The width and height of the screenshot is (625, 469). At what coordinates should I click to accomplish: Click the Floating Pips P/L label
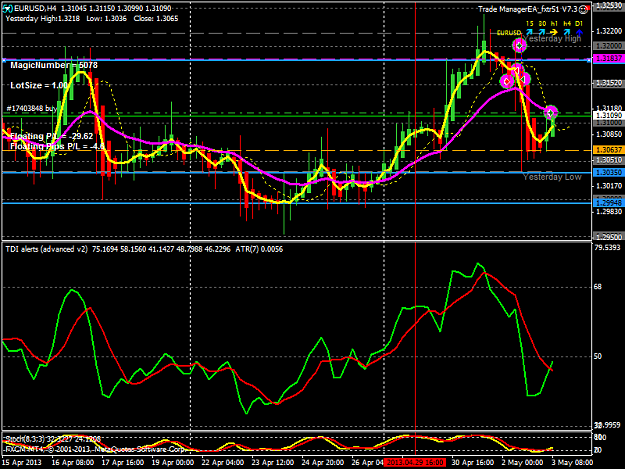(x=57, y=146)
